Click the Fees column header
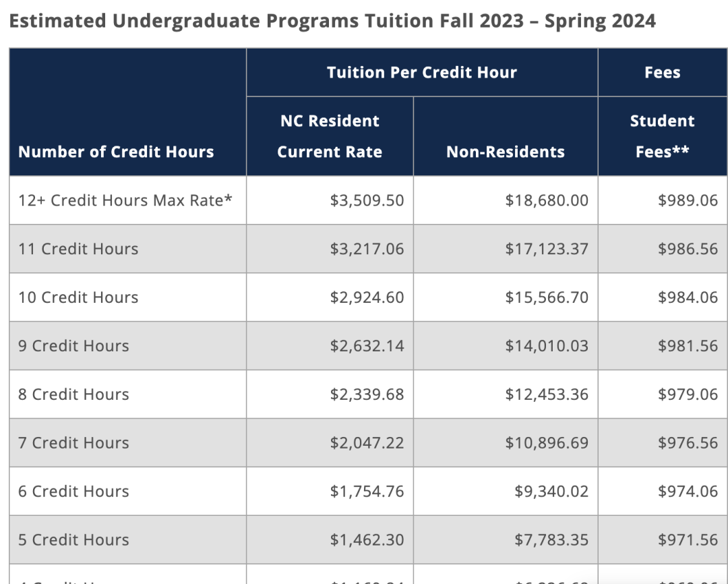 (662, 72)
